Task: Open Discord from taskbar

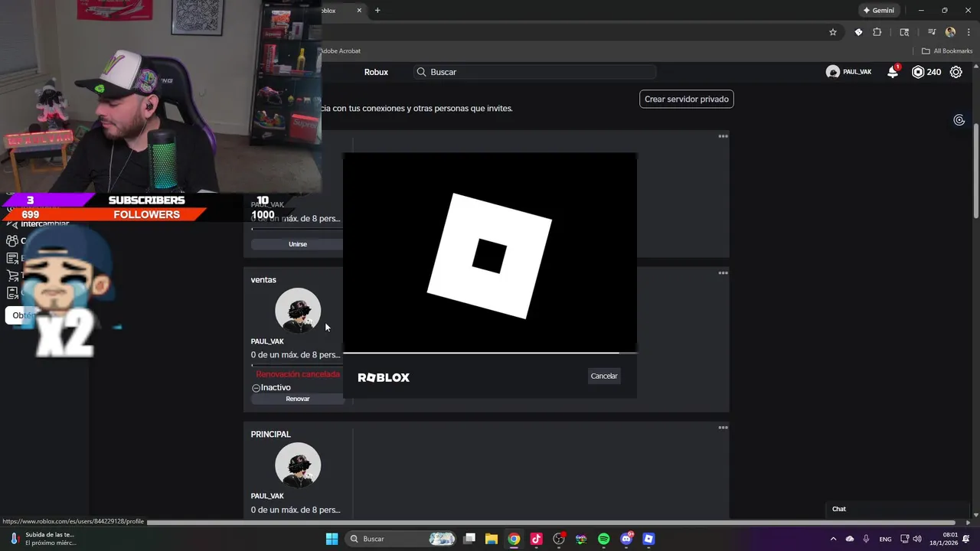Action: [x=626, y=539]
